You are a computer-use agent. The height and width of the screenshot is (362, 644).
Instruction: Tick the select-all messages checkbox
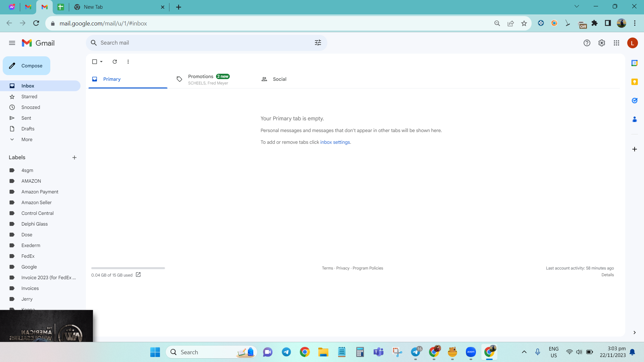pyautogui.click(x=95, y=62)
